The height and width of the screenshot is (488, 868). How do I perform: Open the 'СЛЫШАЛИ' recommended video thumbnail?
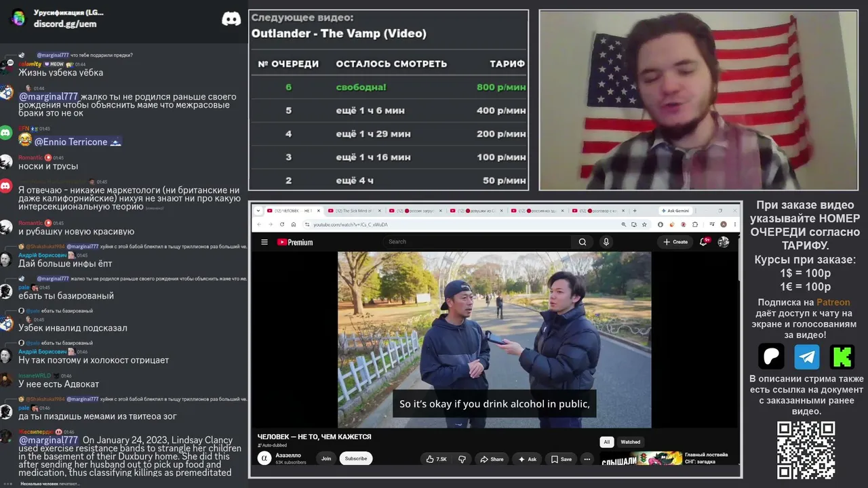point(642,460)
